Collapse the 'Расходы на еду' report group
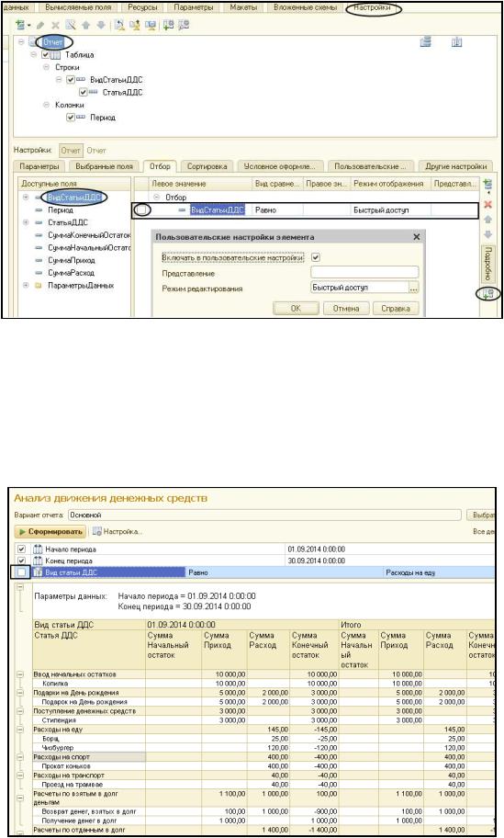 (x=20, y=730)
